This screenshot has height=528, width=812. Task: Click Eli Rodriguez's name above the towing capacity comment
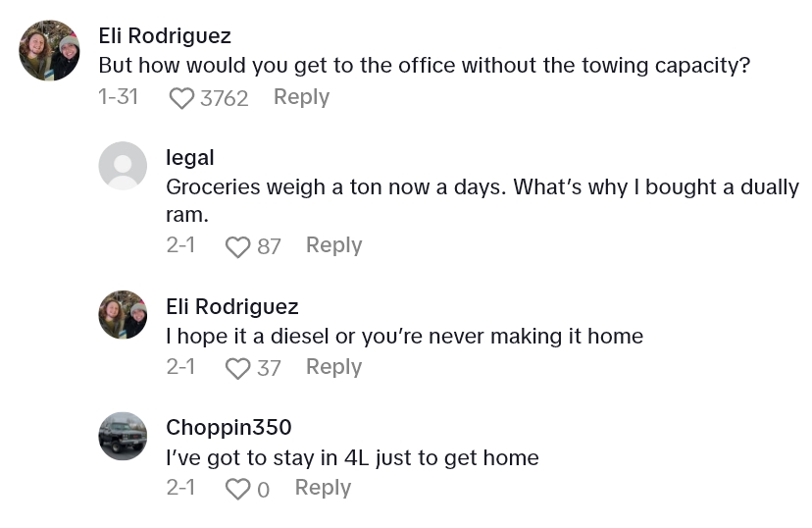click(165, 36)
